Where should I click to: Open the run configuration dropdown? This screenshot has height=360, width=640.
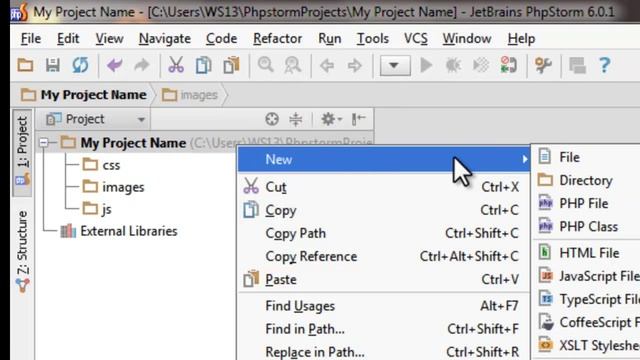[395, 65]
